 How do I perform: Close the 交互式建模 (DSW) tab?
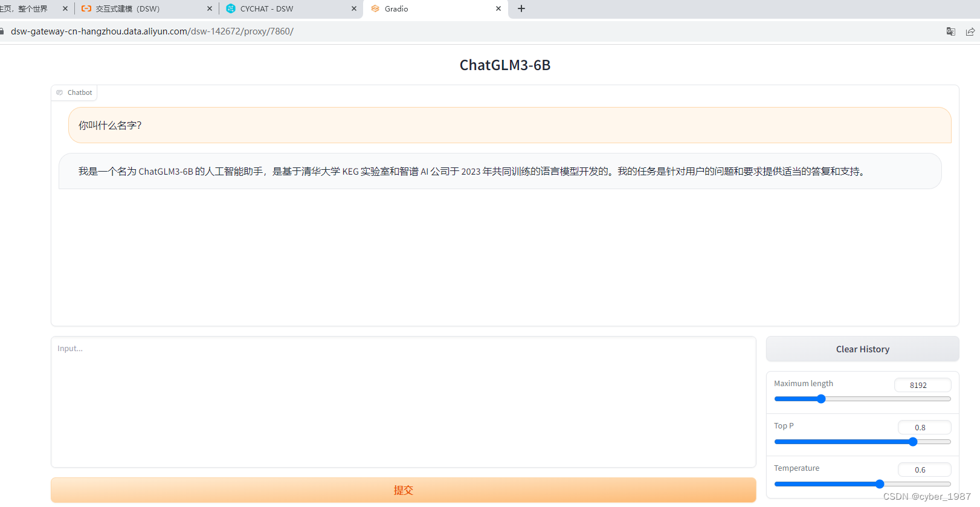coord(210,8)
